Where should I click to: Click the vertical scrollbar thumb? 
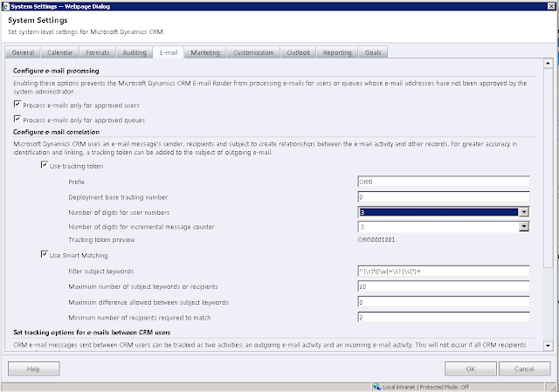tap(548, 168)
